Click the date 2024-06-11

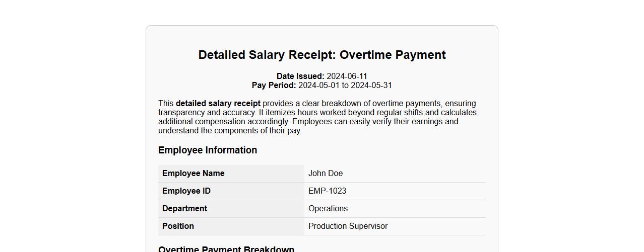click(347, 76)
